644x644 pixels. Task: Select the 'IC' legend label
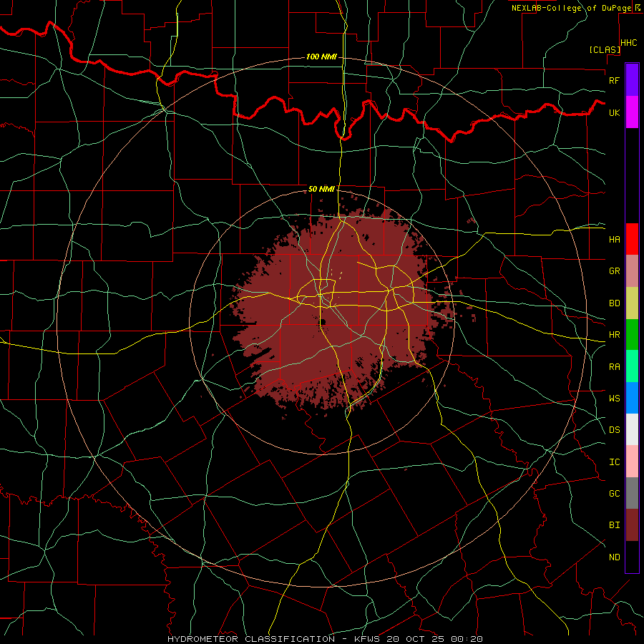click(x=614, y=462)
